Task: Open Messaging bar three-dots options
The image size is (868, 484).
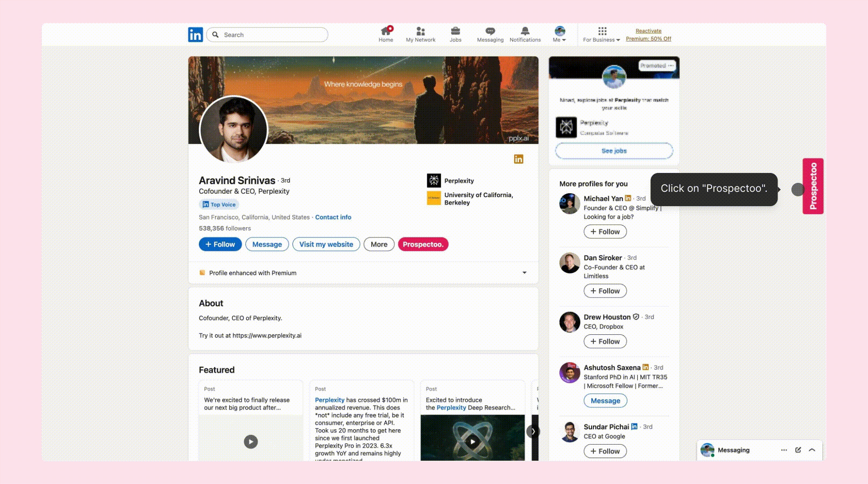Action: pos(784,450)
